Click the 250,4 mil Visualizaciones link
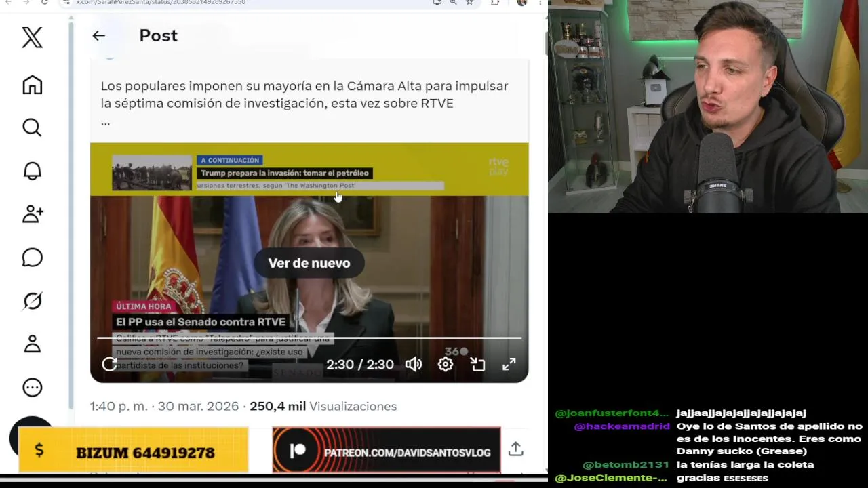868x488 pixels. tap(323, 406)
